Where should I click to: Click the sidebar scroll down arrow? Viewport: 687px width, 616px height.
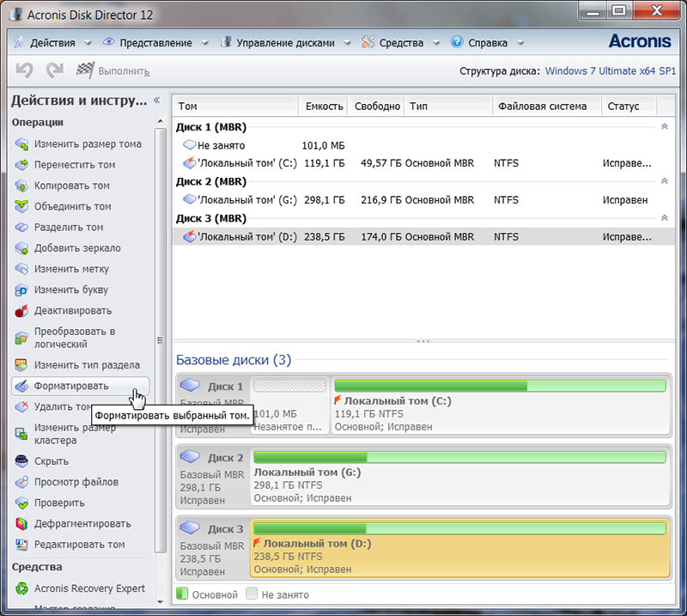coord(161,602)
